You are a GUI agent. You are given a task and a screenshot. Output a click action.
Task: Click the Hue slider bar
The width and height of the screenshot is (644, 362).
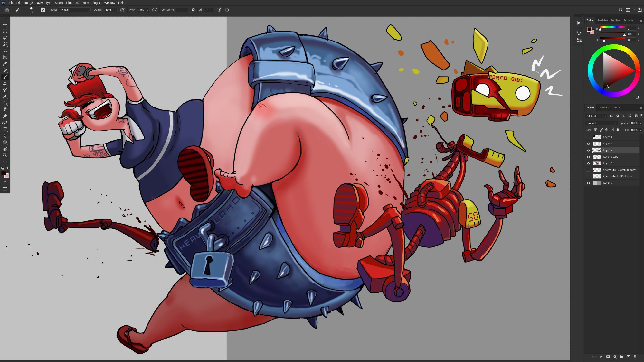pos(612,27)
